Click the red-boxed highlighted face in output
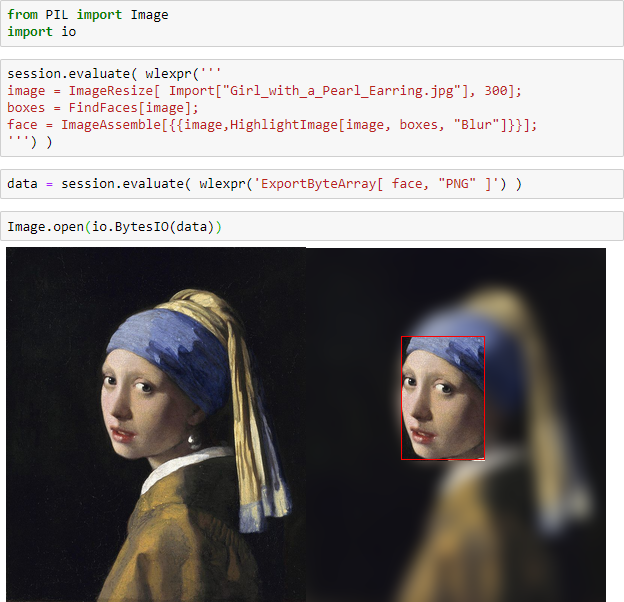Screen dimensions: 624x602 tap(442, 398)
